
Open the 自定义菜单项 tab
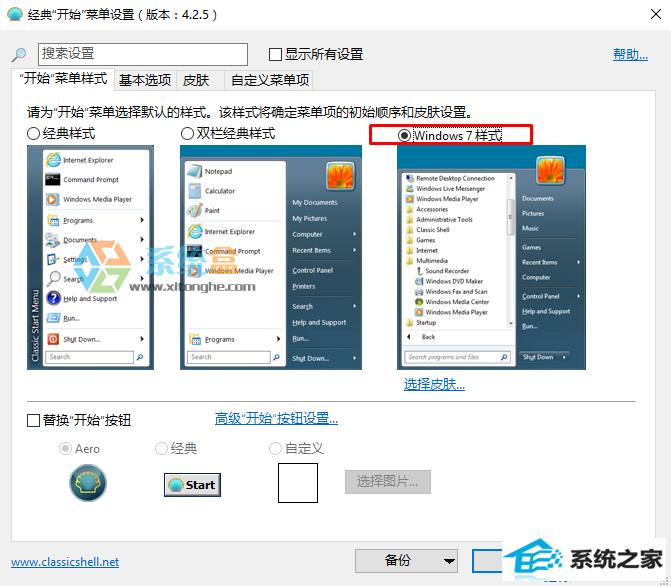pos(270,80)
